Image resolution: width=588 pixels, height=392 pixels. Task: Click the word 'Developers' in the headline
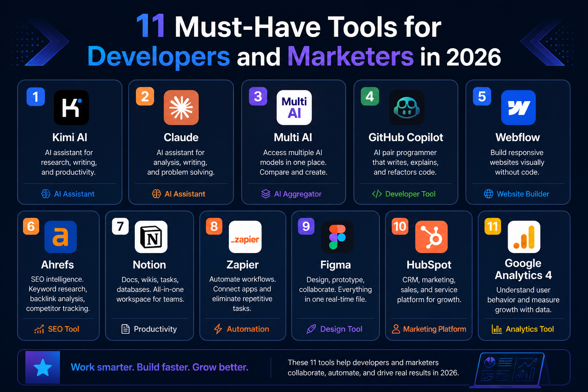click(159, 57)
